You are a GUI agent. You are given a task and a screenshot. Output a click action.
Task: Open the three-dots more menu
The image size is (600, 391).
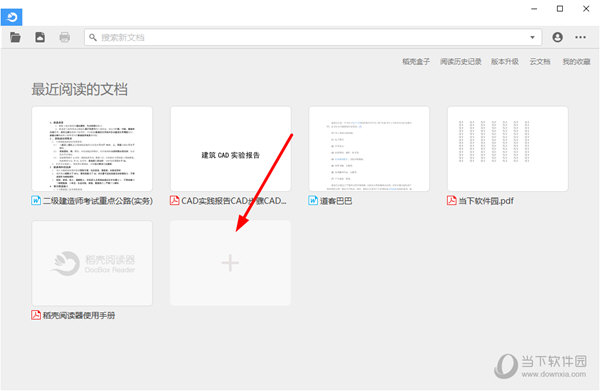pos(580,37)
